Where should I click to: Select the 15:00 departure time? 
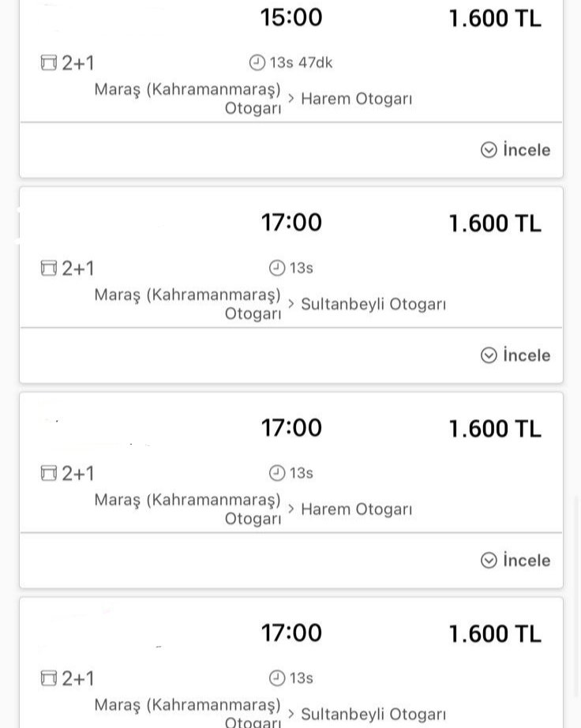pyautogui.click(x=291, y=17)
